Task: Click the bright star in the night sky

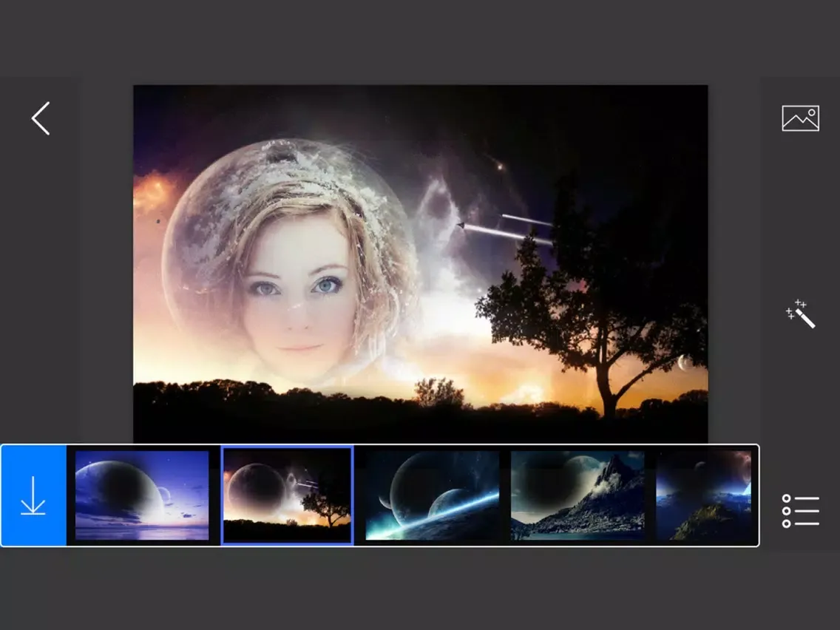Action: tap(500, 167)
